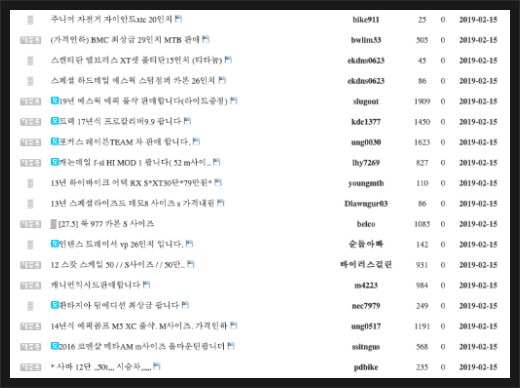520x388 pixels.
Task: Click author name pdbike
Action: 366,367
